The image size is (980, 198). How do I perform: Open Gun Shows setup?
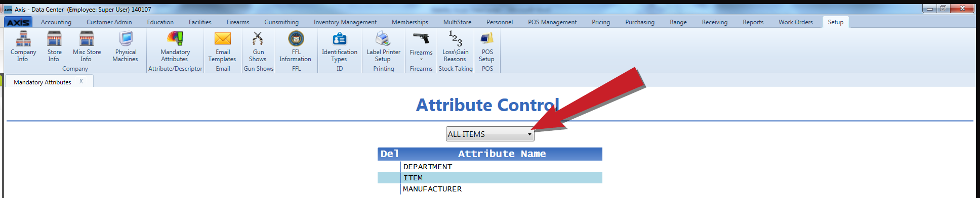coord(258,46)
